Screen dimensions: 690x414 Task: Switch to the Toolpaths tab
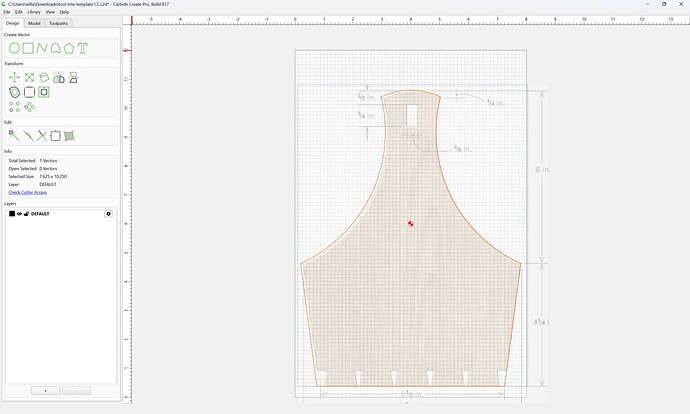tap(59, 23)
